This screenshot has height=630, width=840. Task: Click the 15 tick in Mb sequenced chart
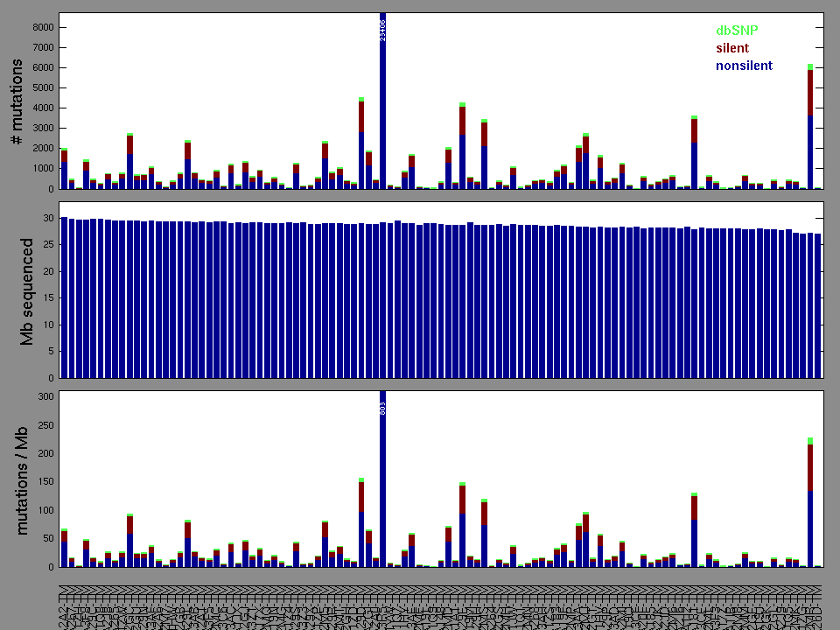click(x=48, y=297)
